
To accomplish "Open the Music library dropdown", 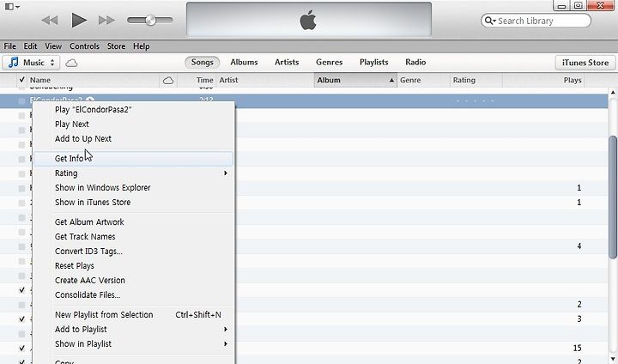I will 31,63.
